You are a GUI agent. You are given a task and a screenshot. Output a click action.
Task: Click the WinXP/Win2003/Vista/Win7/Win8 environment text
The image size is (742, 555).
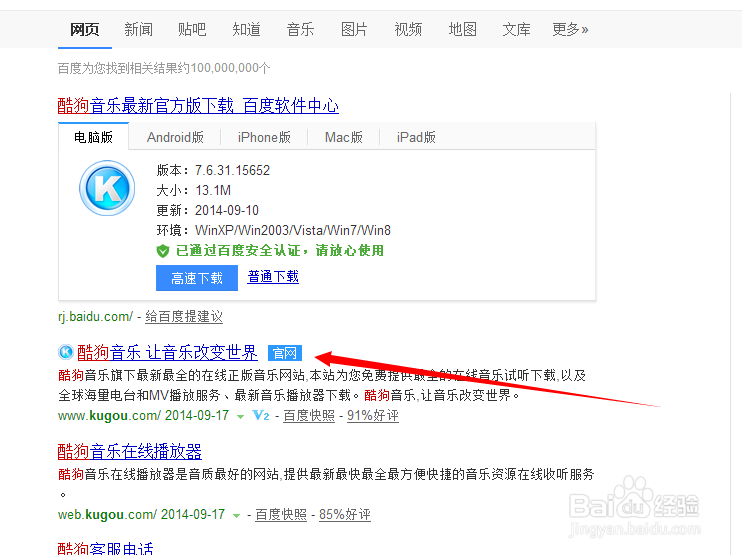(293, 230)
